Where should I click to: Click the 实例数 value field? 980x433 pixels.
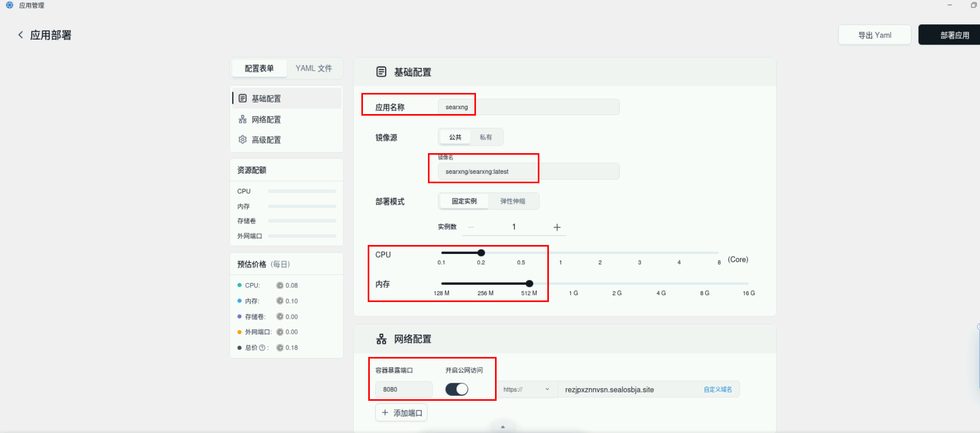coord(514,227)
